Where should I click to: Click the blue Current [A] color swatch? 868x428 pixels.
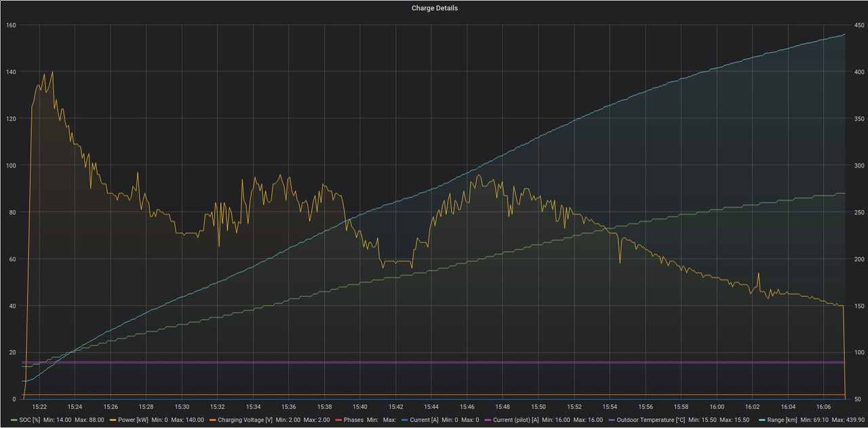[x=405, y=420]
